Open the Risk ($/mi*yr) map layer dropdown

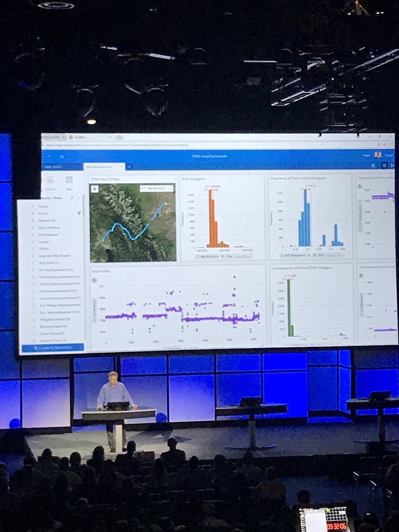point(157,188)
